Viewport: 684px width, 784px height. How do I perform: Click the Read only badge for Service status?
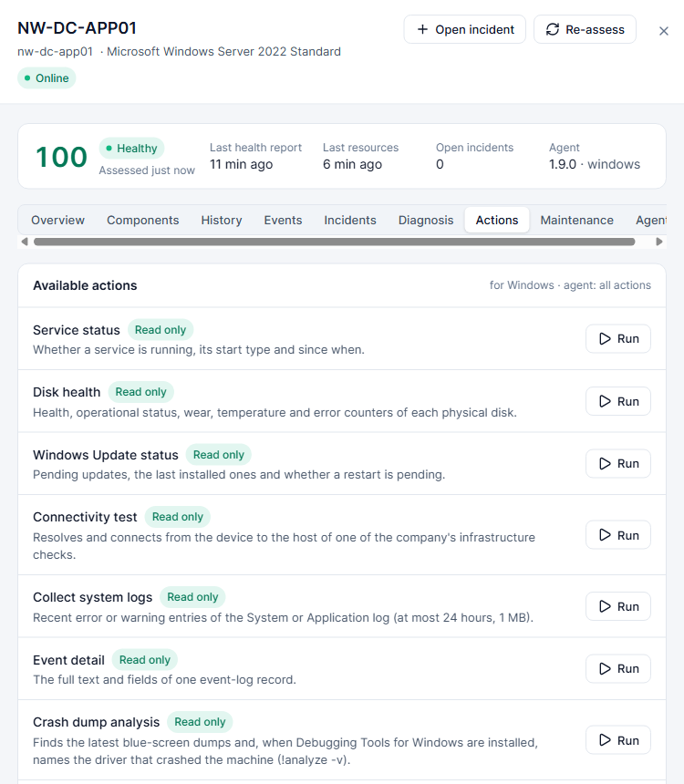(x=161, y=330)
